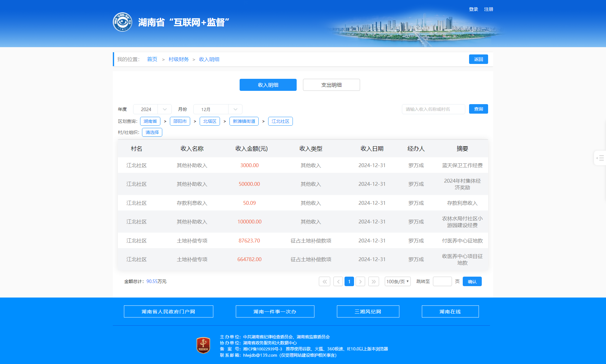Go to the first page using the double-left arrow
606x364 pixels.
[325, 281]
